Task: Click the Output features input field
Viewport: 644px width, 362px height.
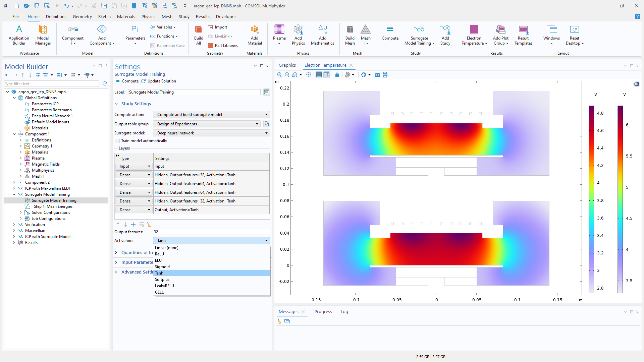Action: pyautogui.click(x=211, y=232)
